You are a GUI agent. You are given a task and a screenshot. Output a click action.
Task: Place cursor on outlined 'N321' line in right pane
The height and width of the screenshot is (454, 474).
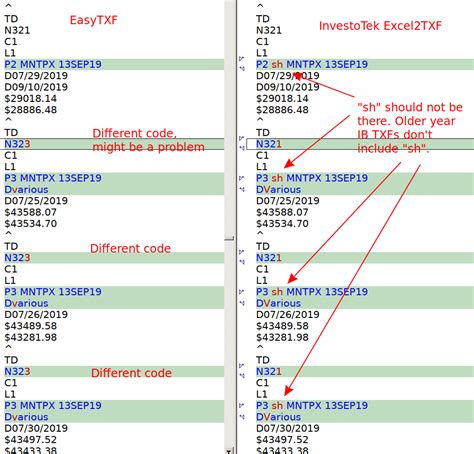[360, 144]
